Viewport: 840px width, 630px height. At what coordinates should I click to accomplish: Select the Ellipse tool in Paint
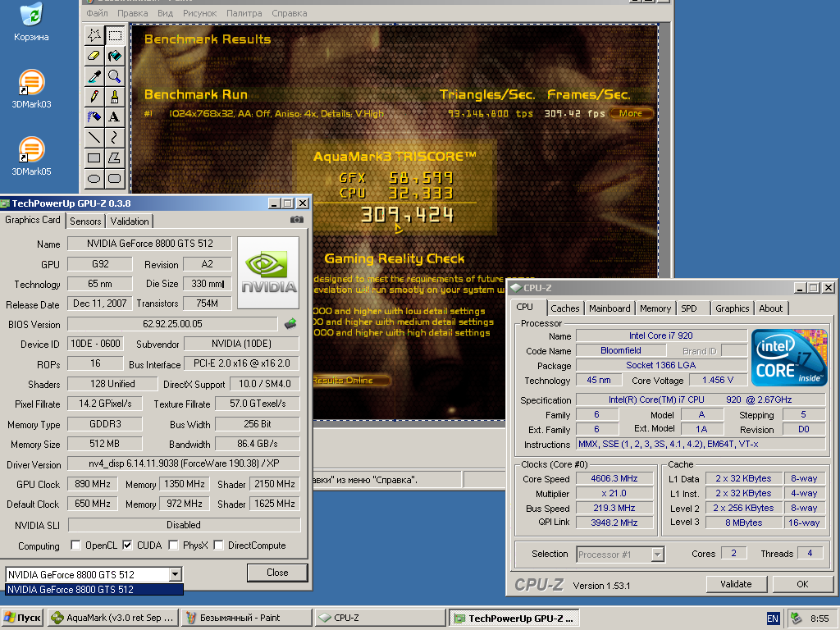(x=94, y=178)
